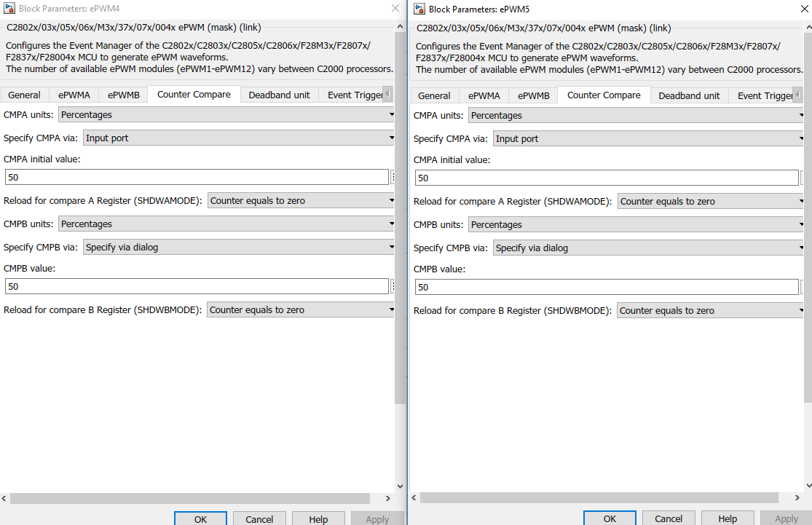
Task: Open Help for the ePWM5 block
Action: click(x=728, y=518)
